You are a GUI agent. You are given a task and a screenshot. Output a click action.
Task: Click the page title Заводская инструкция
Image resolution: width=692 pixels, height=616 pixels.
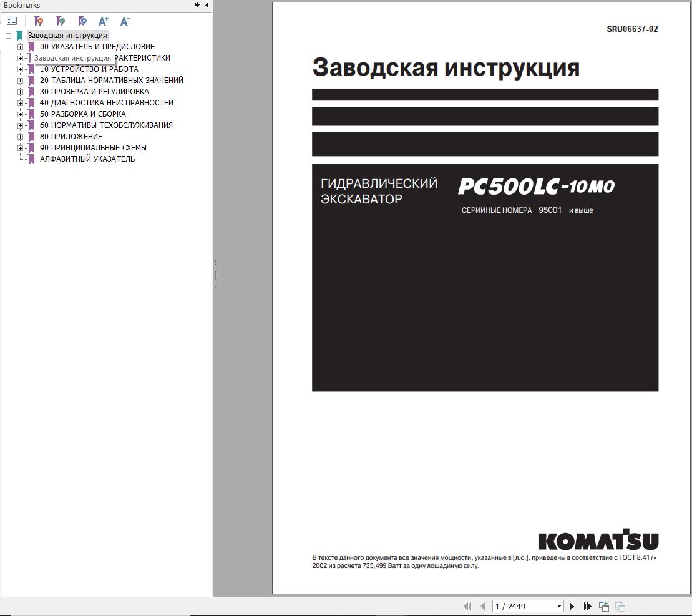coord(446,67)
